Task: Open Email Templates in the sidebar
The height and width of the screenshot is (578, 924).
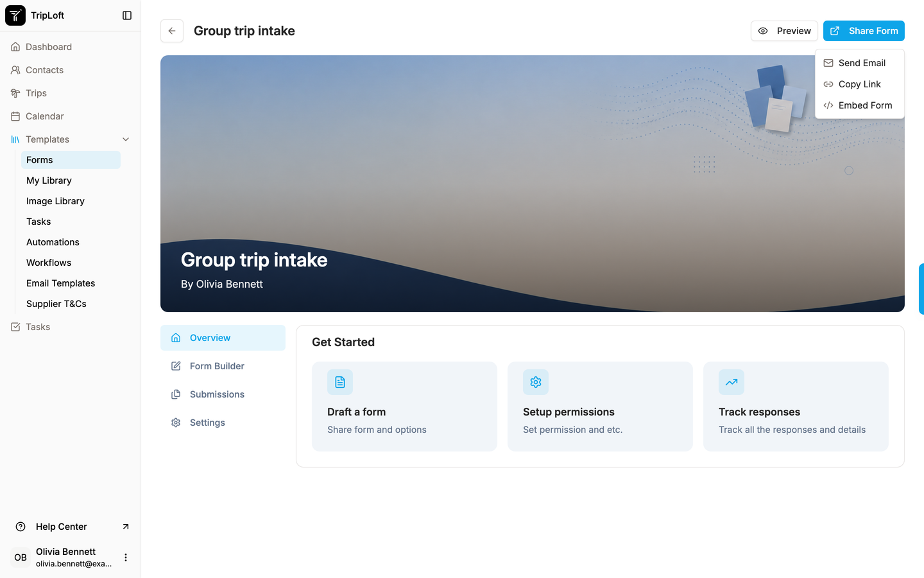Action: click(71, 283)
